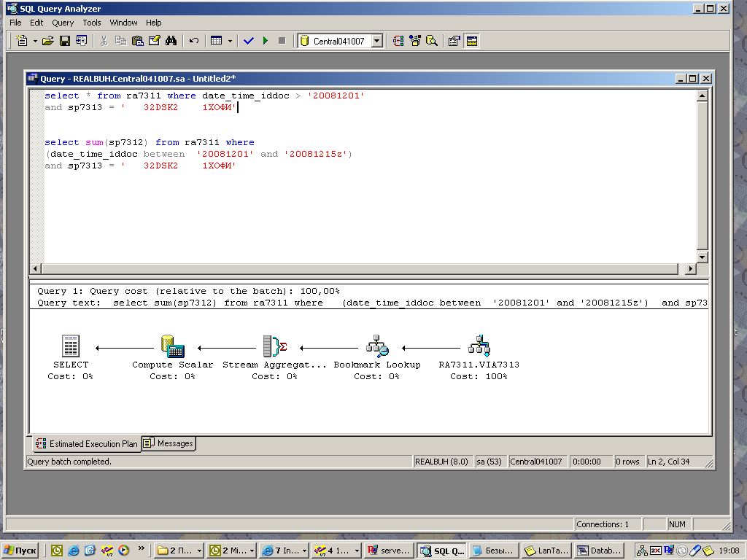Viewport: 747px width, 560px height.
Task: Toggle the Show Results Pane toolbar button
Action: click(x=472, y=41)
